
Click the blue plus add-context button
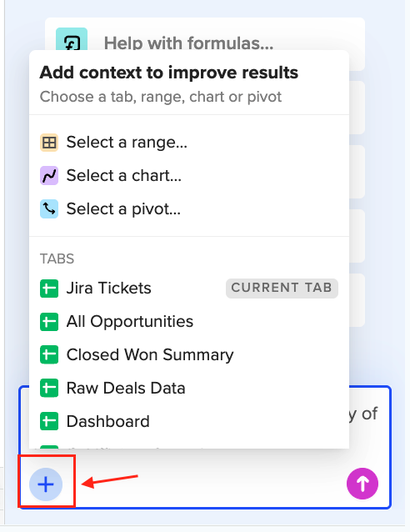click(x=46, y=484)
